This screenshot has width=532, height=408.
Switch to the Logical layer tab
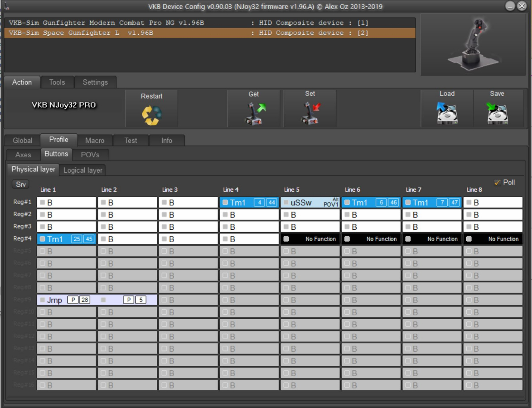coord(82,170)
